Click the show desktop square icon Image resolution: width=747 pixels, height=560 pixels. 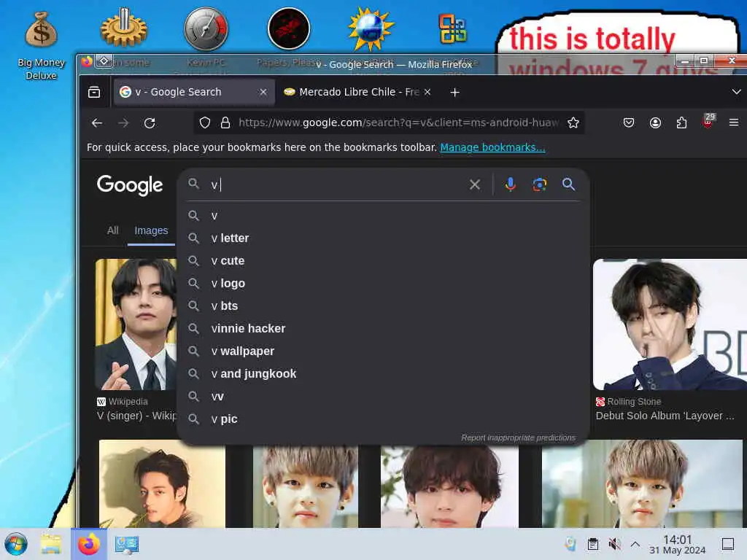tap(728, 544)
